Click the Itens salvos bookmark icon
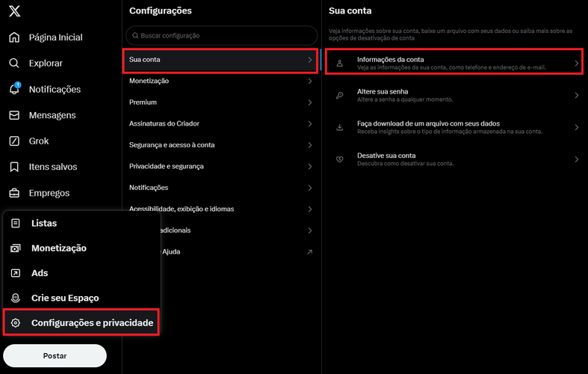This screenshot has width=588, height=374. click(14, 167)
